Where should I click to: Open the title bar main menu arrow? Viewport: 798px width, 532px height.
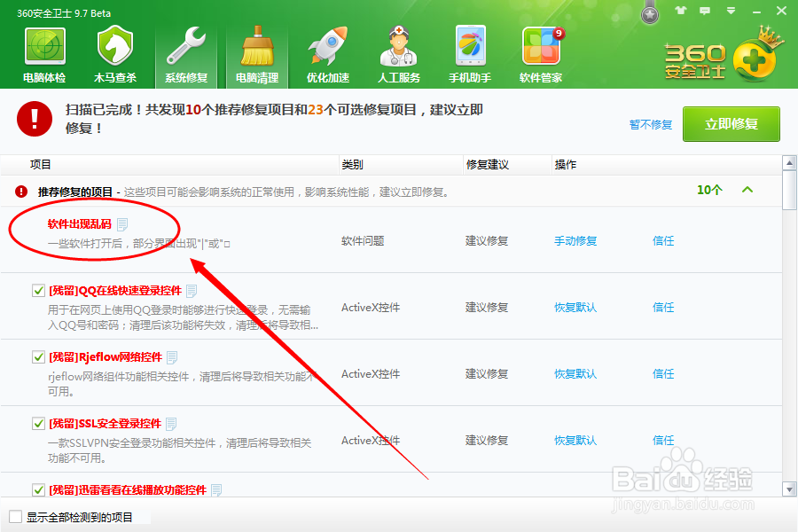pos(731,10)
